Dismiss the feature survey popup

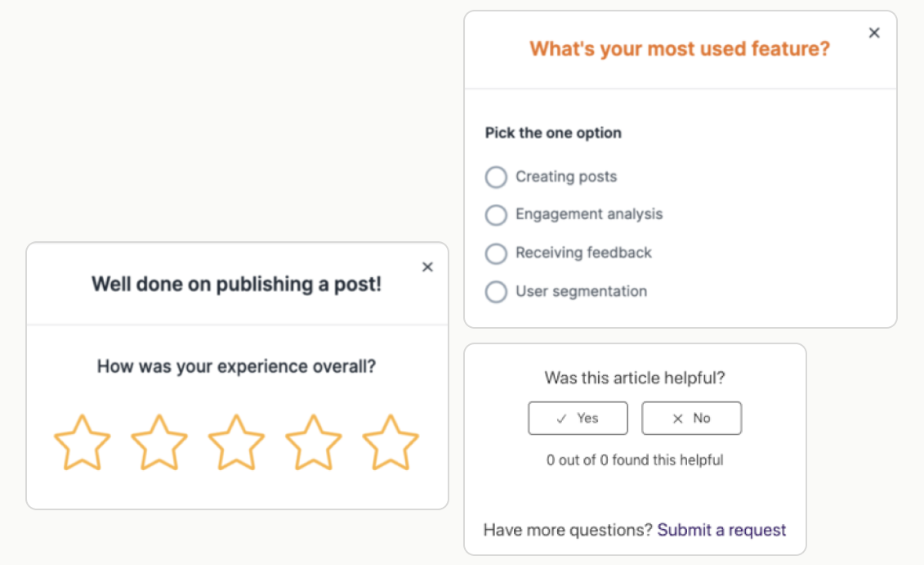(x=874, y=33)
